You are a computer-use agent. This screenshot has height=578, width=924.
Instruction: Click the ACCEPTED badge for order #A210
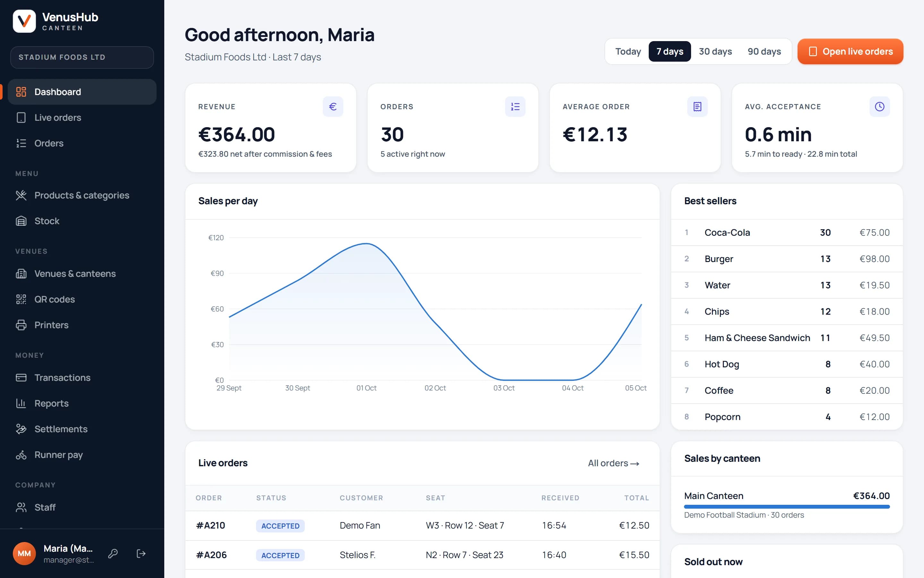(x=280, y=526)
